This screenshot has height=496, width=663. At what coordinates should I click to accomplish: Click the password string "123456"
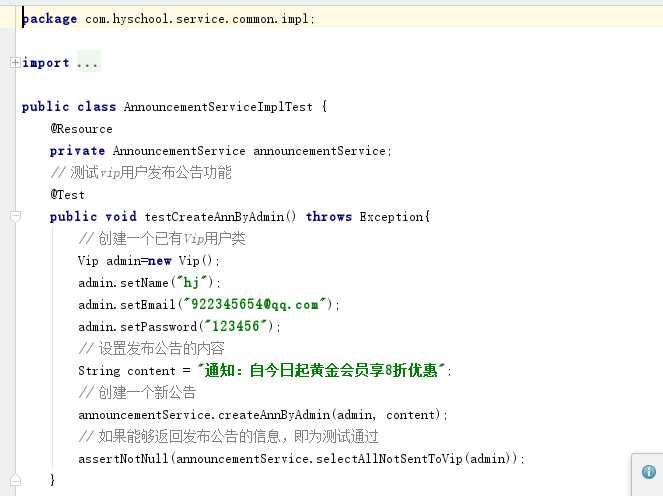pyautogui.click(x=235, y=326)
